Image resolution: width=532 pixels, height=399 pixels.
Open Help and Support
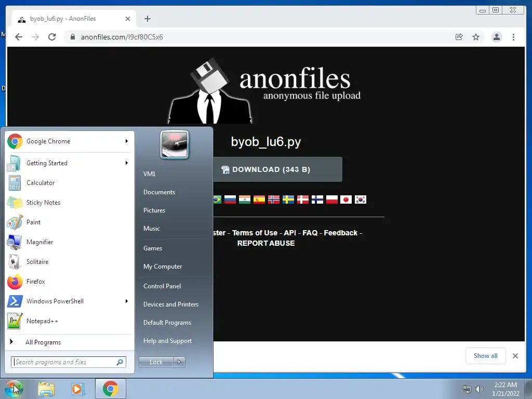pos(168,341)
